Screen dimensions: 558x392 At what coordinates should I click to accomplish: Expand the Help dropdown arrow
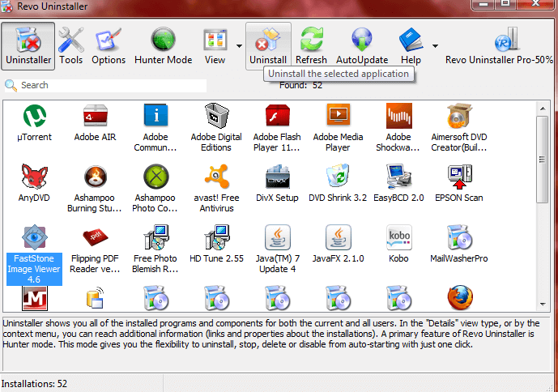coord(435,46)
